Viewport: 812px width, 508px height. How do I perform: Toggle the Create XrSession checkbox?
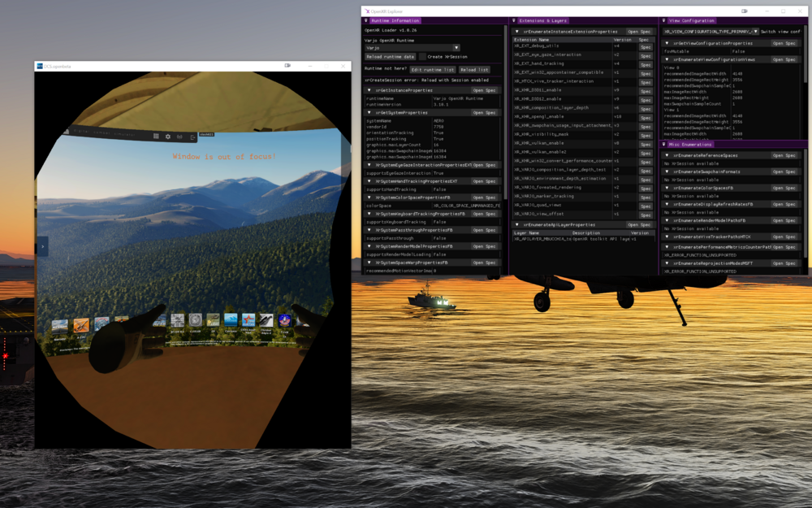pyautogui.click(x=422, y=57)
